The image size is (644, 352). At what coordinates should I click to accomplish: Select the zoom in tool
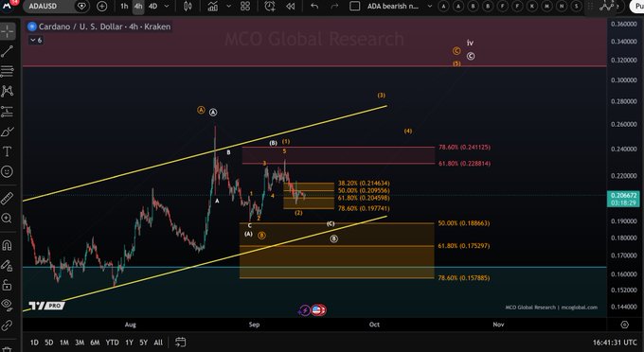click(x=7, y=219)
